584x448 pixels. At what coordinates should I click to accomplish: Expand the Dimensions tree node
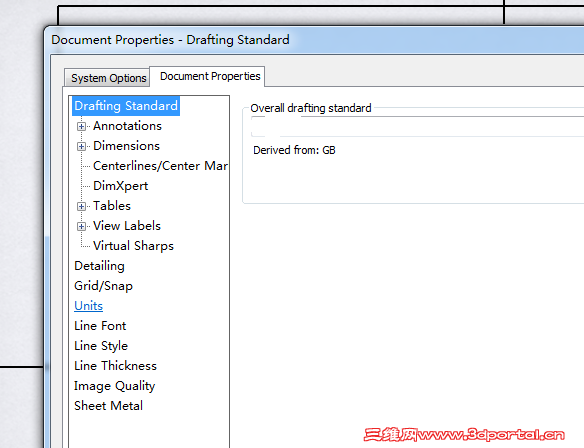click(x=81, y=146)
